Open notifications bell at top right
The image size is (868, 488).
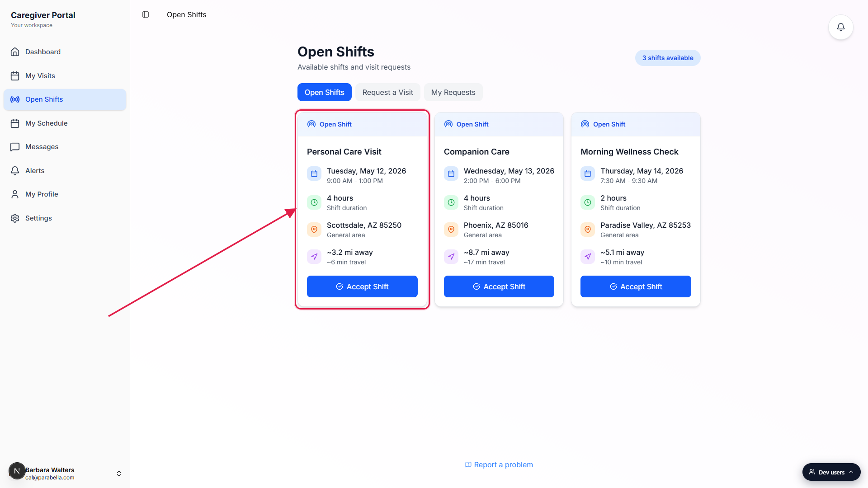click(840, 27)
